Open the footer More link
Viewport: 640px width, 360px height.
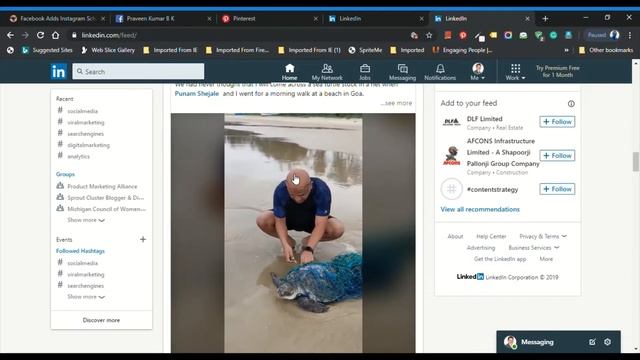546,259
